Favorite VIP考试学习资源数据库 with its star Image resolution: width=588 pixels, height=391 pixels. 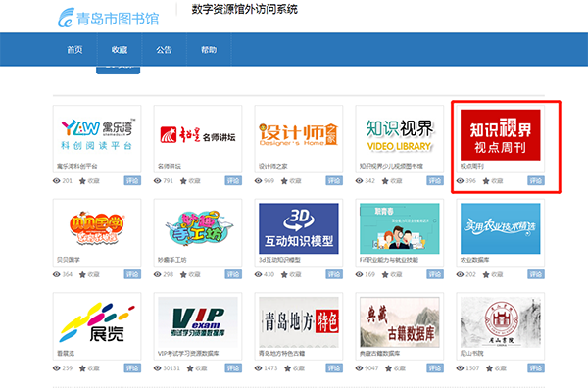[190, 368]
